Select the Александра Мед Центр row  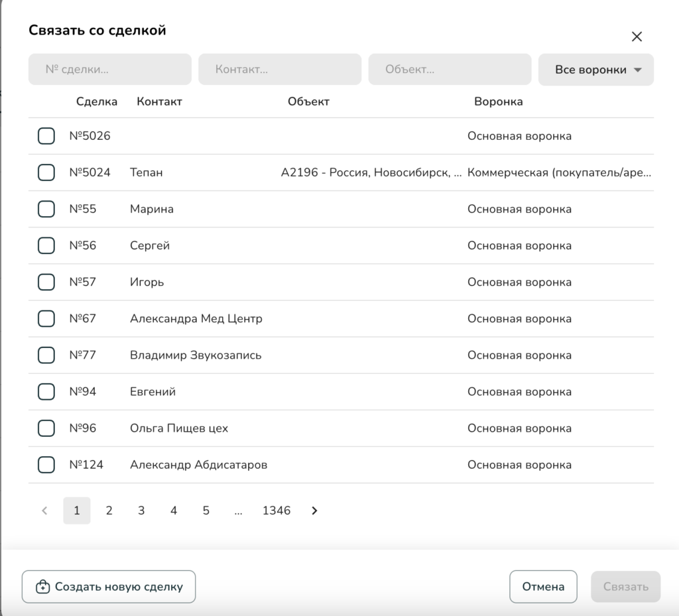(196, 319)
